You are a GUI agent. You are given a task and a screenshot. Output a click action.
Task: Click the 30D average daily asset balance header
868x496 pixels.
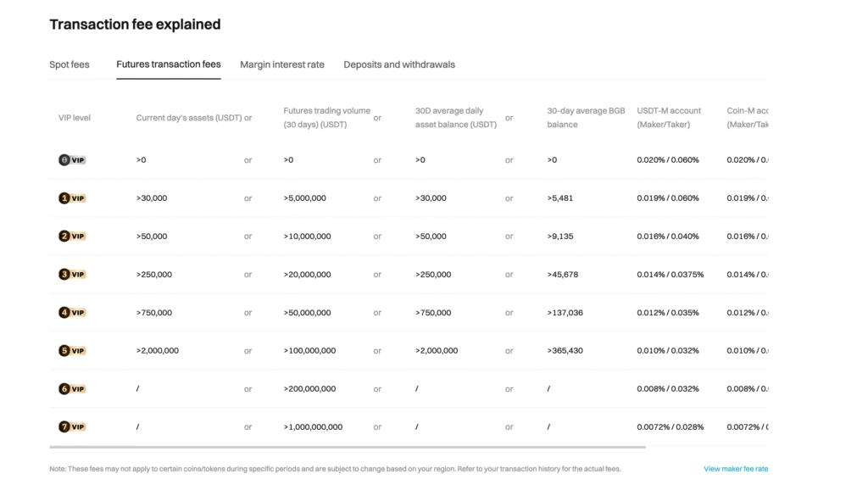pos(456,118)
